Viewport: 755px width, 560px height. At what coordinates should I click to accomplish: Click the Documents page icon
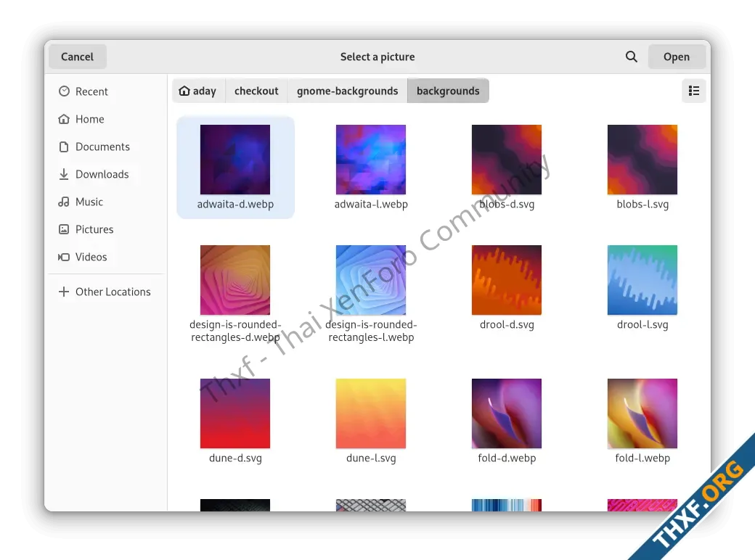tap(64, 147)
